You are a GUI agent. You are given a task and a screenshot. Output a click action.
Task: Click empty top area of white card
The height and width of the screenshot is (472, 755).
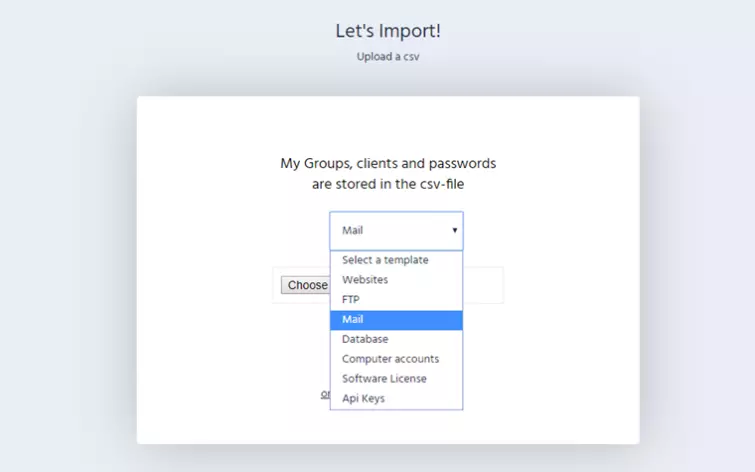pyautogui.click(x=388, y=122)
